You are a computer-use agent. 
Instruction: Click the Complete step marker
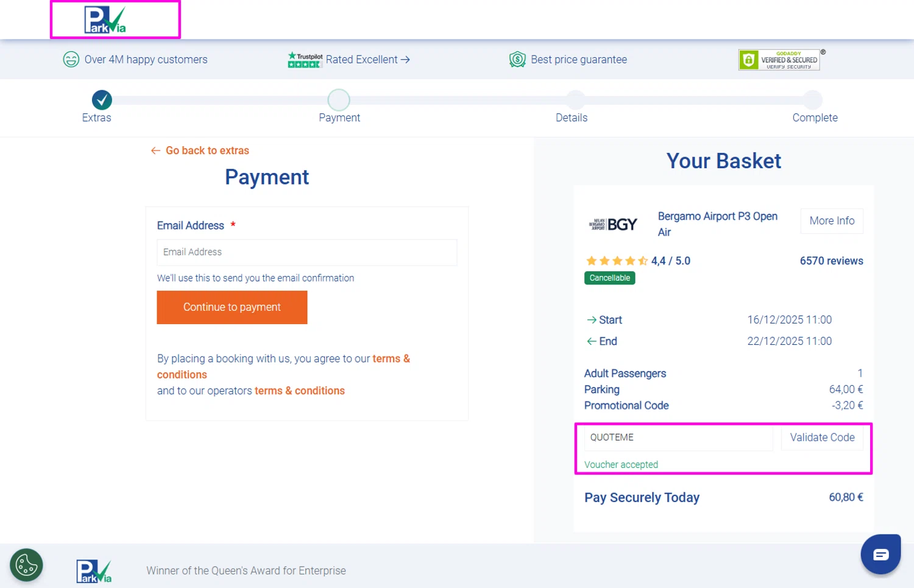(x=812, y=99)
